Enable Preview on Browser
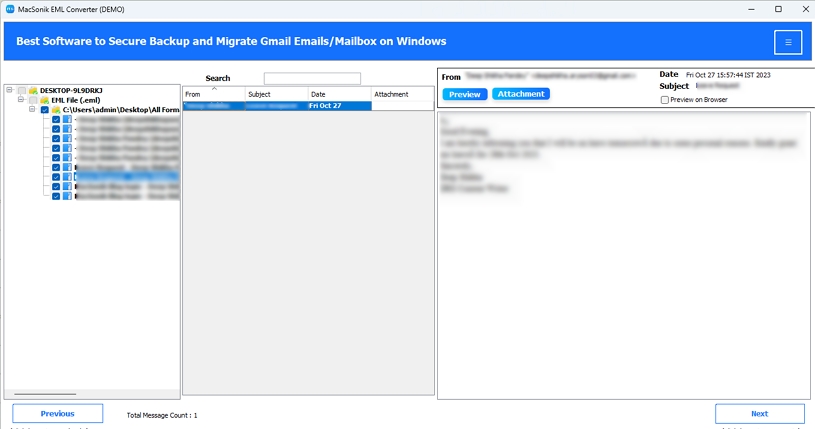 664,100
